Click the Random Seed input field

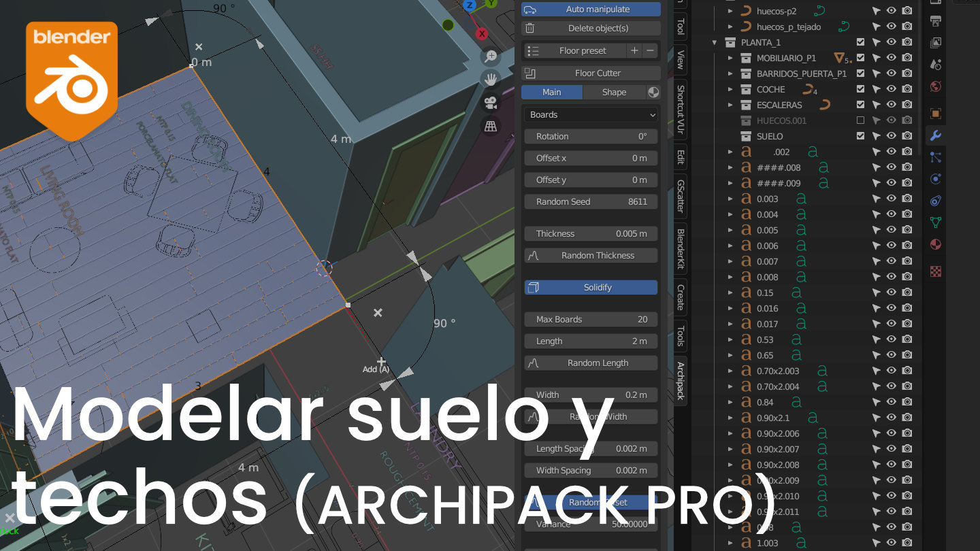(591, 201)
